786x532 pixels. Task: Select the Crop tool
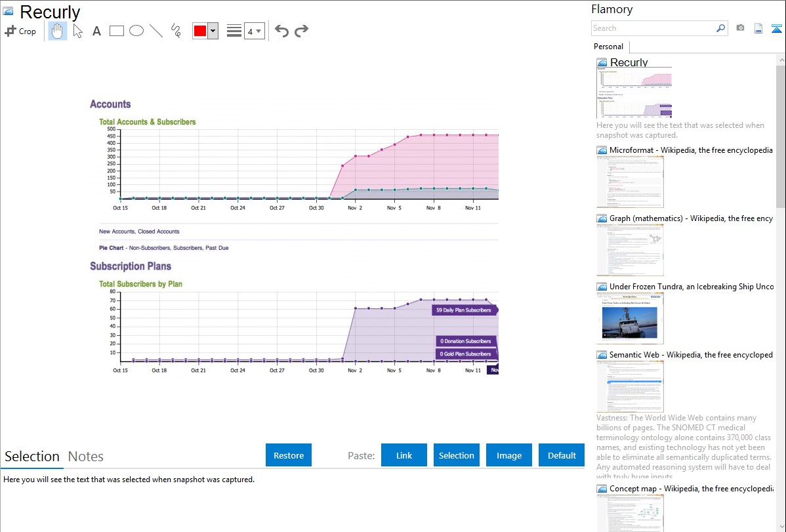(20, 31)
